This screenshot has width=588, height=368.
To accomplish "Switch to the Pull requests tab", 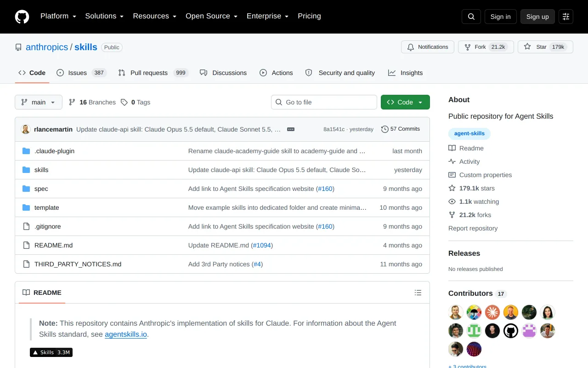I will click(153, 73).
